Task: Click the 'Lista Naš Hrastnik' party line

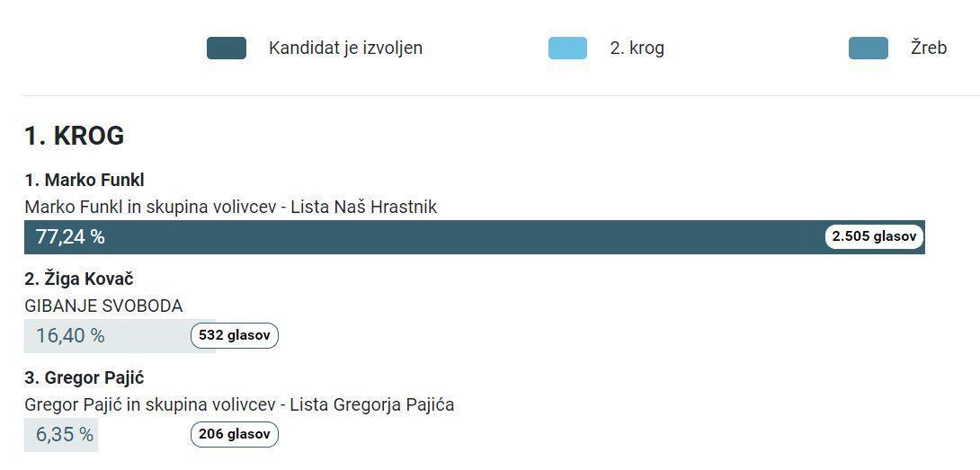Action: pos(230,207)
